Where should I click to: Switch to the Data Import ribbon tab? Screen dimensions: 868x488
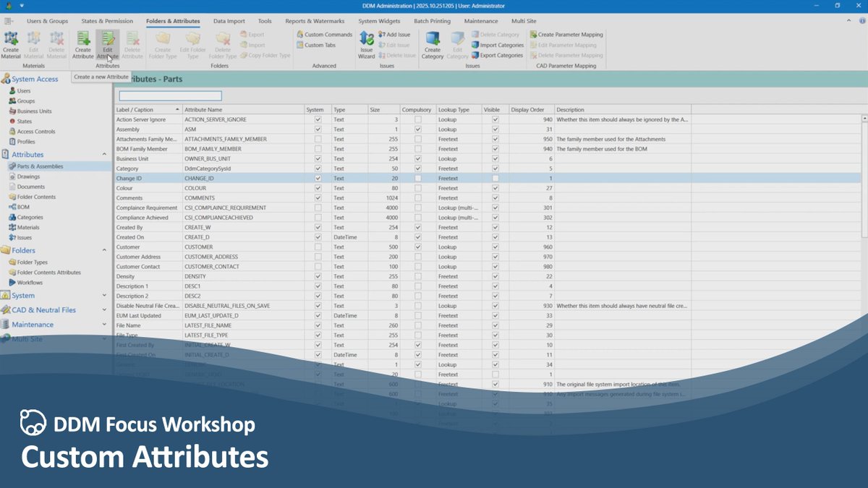(x=229, y=21)
